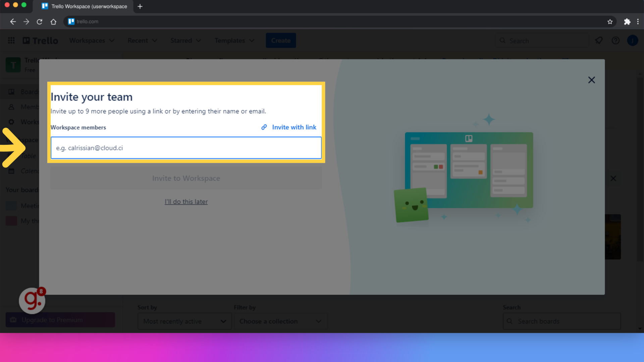Click the Trello logo

[x=40, y=41]
